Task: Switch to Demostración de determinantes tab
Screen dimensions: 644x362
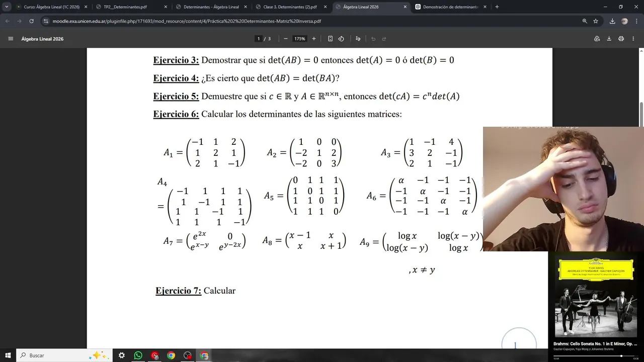Action: [x=450, y=7]
